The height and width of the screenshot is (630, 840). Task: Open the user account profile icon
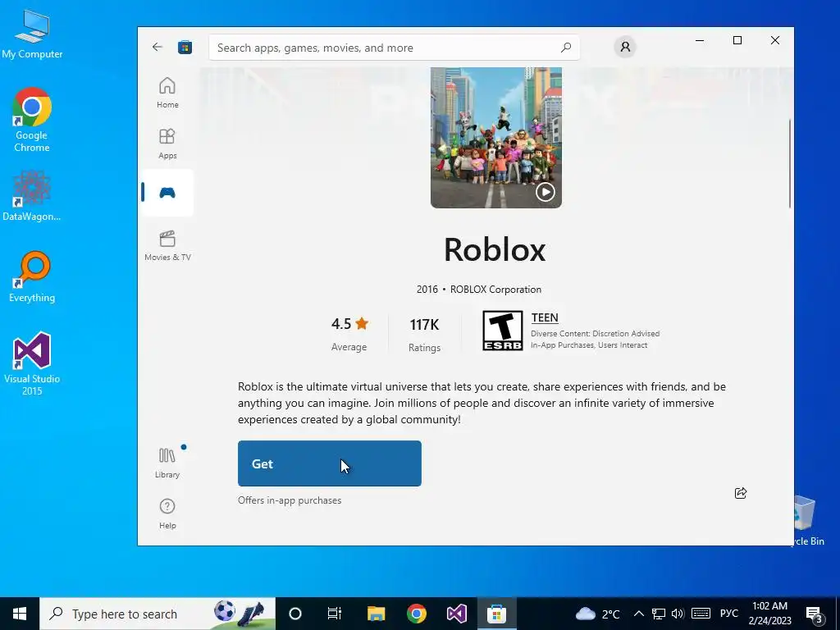(624, 47)
